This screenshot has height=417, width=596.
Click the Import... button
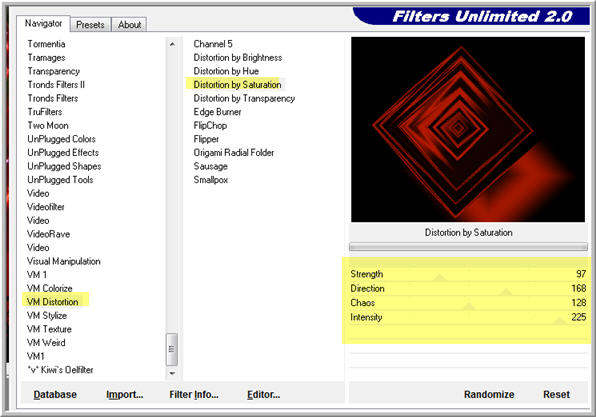coord(125,395)
